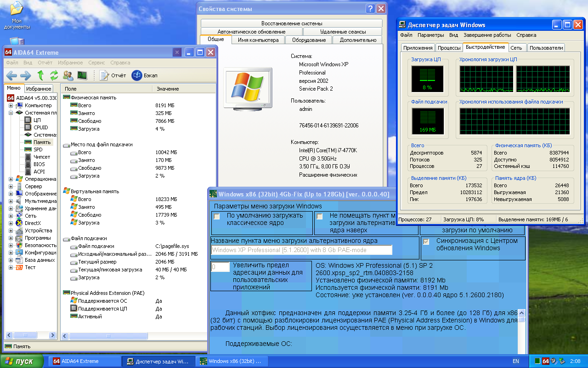Expand the Конфигурация tree node
The width and height of the screenshot is (588, 368).
pyautogui.click(x=11, y=253)
